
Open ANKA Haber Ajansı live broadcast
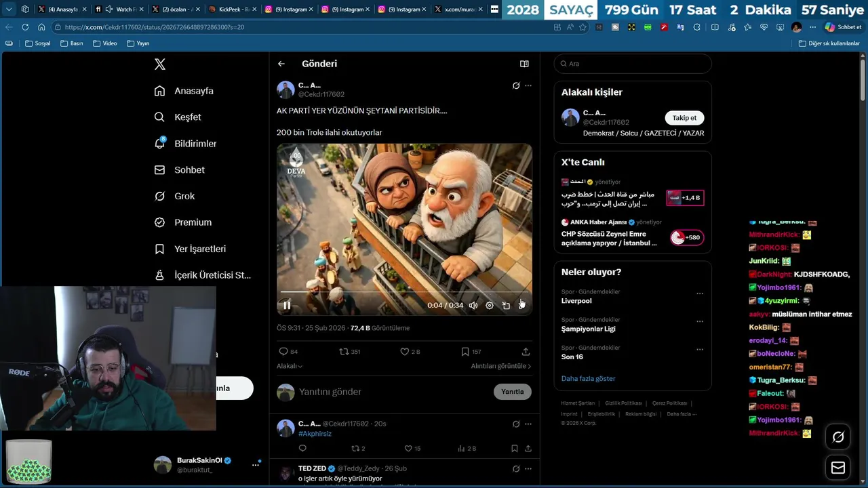click(x=633, y=233)
